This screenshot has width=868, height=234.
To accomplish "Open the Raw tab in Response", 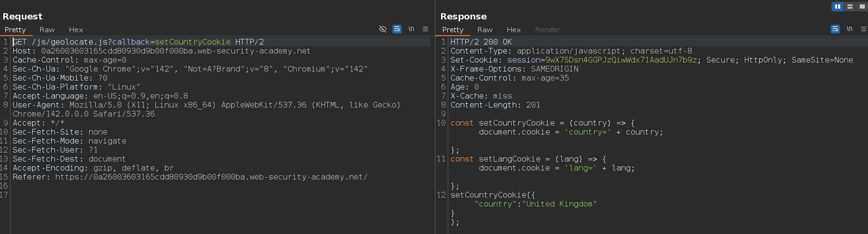I will [485, 30].
